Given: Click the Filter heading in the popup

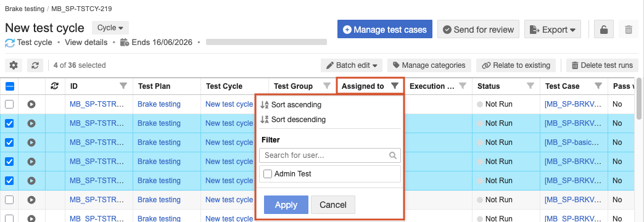Looking at the screenshot, I should coord(271,140).
